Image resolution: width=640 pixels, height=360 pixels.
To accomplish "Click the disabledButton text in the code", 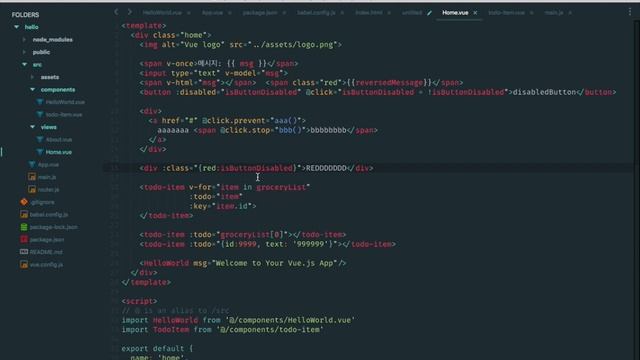I will pyautogui.click(x=544, y=92).
